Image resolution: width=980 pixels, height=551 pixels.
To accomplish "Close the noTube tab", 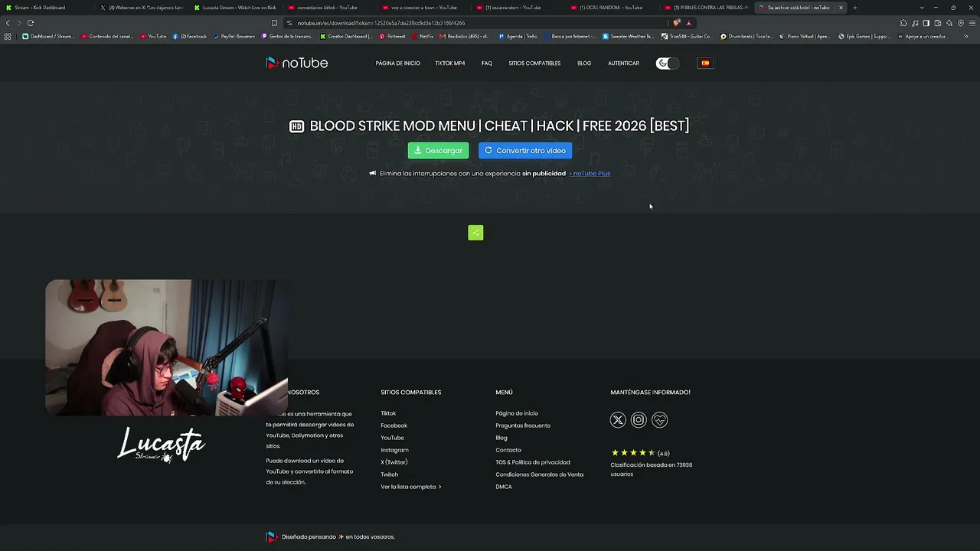I will [841, 8].
